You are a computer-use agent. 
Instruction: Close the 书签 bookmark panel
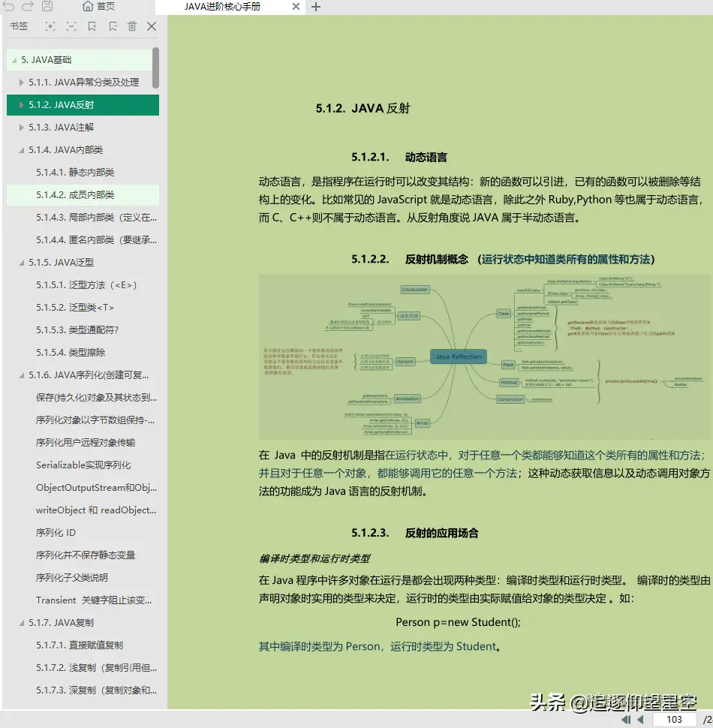[x=152, y=26]
